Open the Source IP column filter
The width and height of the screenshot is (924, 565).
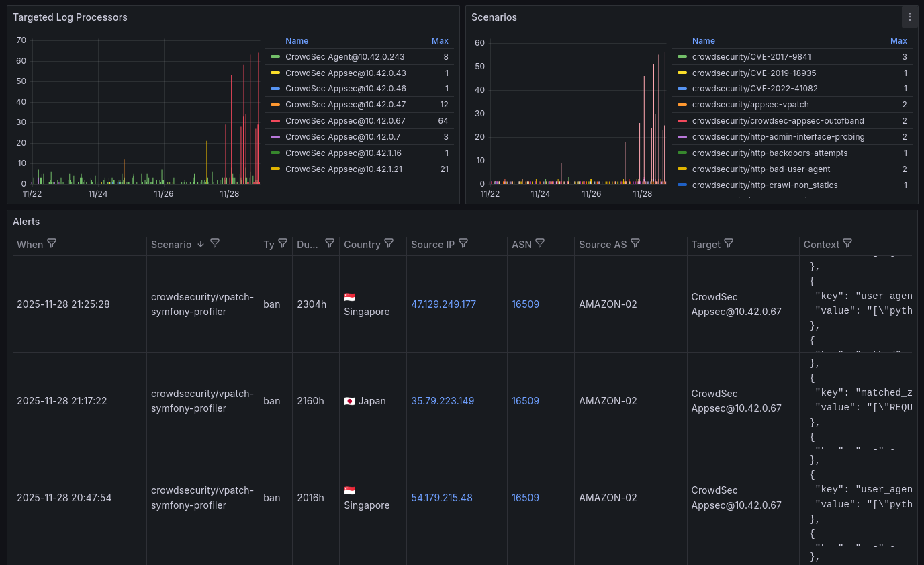tap(463, 244)
